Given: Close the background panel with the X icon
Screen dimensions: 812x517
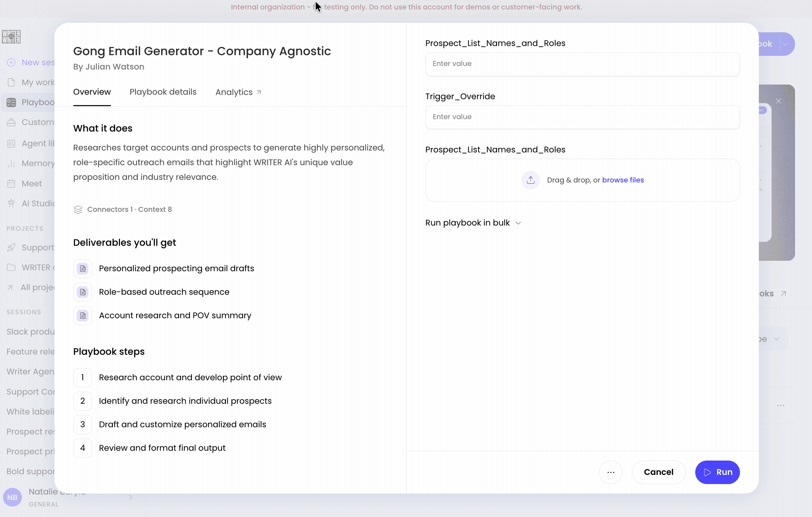Looking at the screenshot, I should (778, 101).
